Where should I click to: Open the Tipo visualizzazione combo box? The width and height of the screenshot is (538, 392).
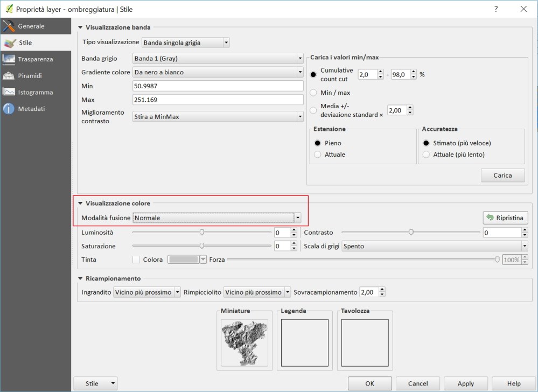click(x=185, y=42)
